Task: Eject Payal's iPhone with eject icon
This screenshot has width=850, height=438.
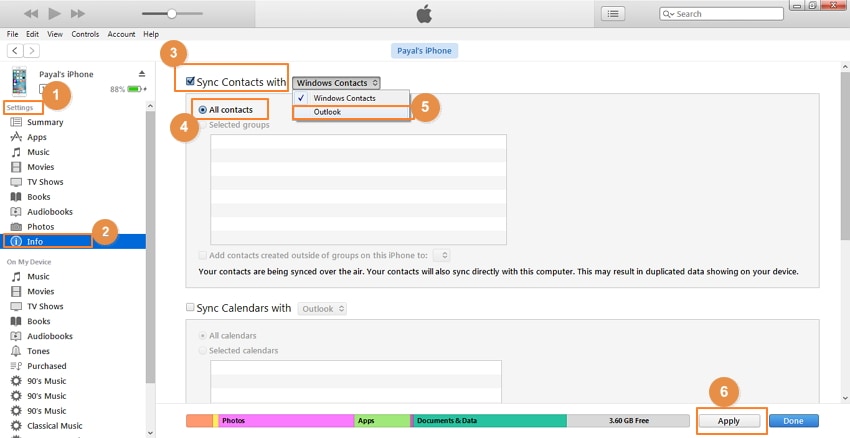Action: pyautogui.click(x=141, y=74)
